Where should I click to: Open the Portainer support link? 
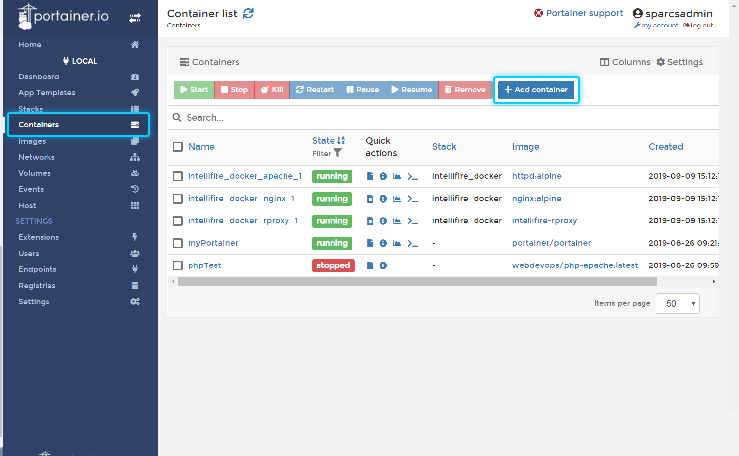pyautogui.click(x=578, y=13)
